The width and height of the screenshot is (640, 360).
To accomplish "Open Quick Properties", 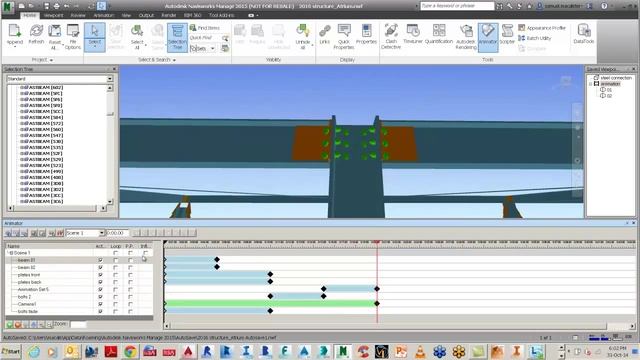I will 344,37.
